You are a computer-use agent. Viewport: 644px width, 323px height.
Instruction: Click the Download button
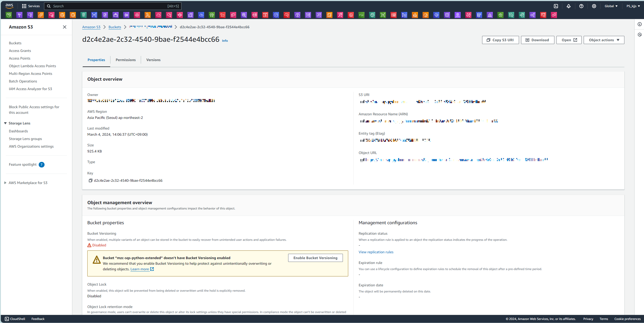click(x=537, y=40)
